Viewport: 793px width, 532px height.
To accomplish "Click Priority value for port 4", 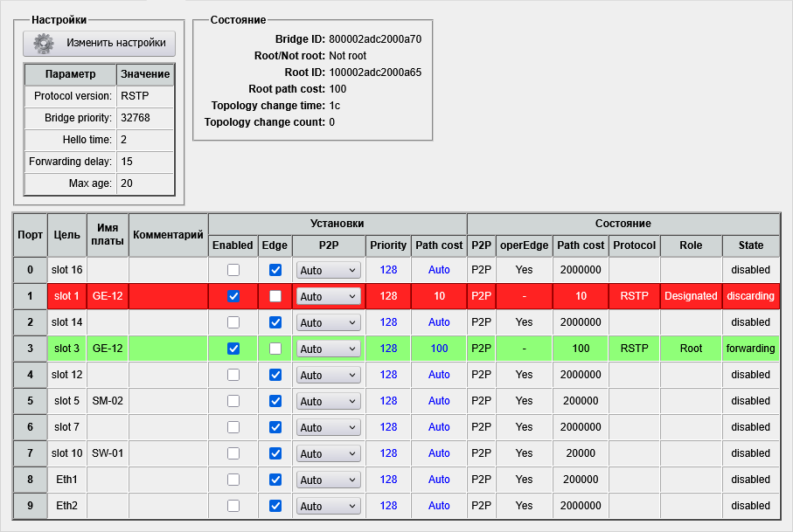I will (388, 375).
